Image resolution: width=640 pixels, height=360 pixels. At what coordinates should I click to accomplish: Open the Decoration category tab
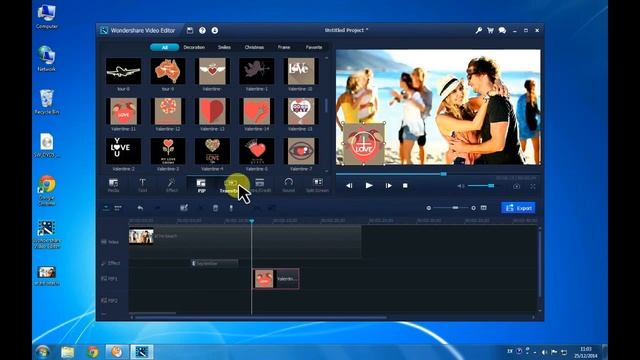194,47
